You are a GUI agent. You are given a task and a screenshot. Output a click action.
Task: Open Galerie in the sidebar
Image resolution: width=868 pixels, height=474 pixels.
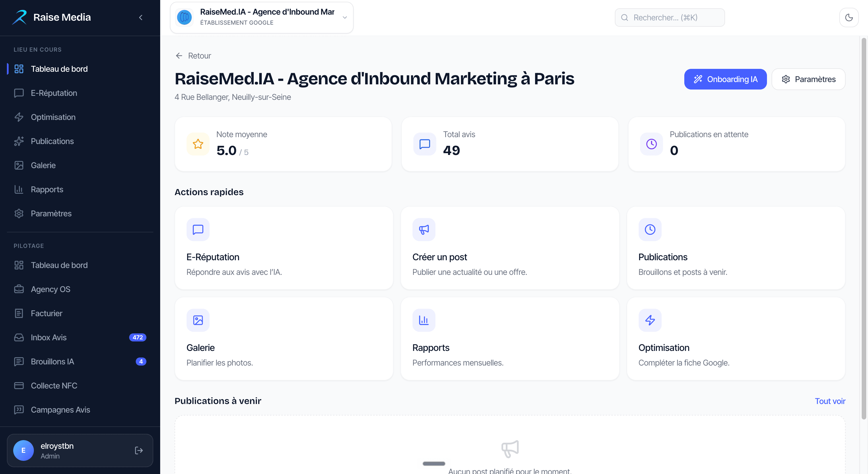[x=80, y=165]
